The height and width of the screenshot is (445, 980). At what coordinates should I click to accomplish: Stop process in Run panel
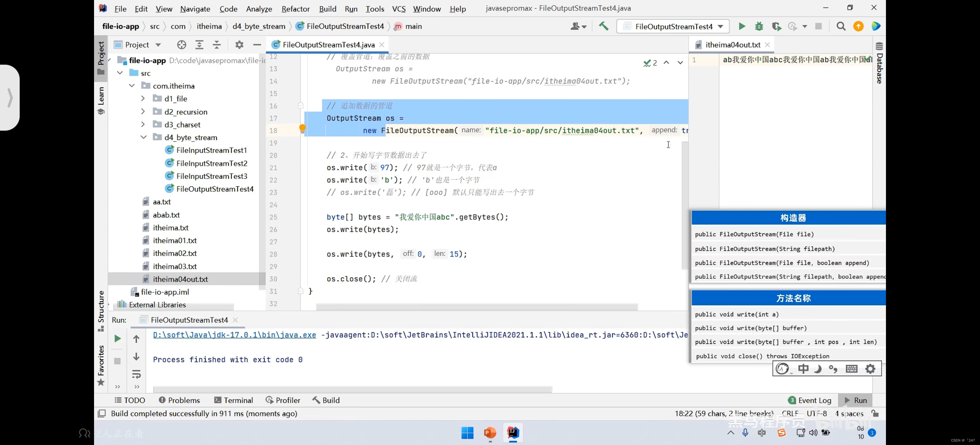[117, 361]
